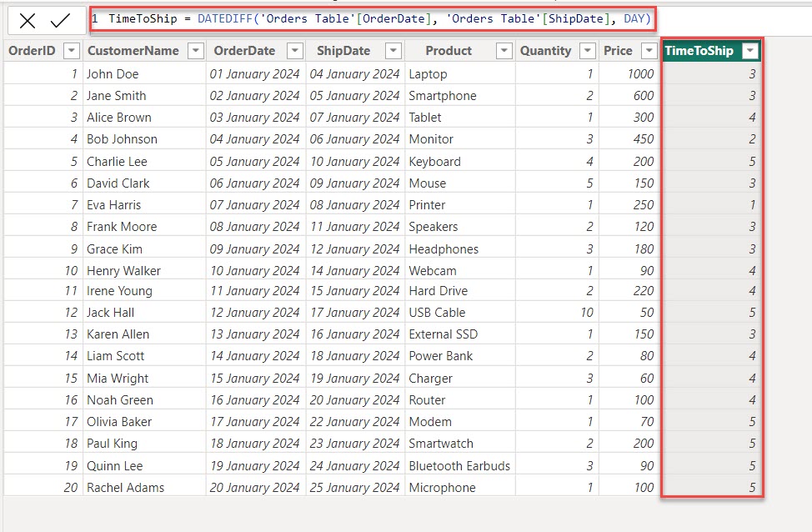Click the Jack Hall customer cell
812x532 pixels.
pyautogui.click(x=144, y=313)
